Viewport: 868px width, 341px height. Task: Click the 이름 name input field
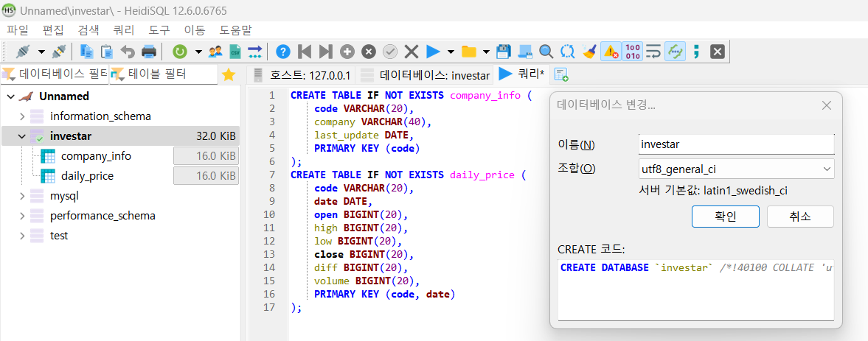coord(735,144)
